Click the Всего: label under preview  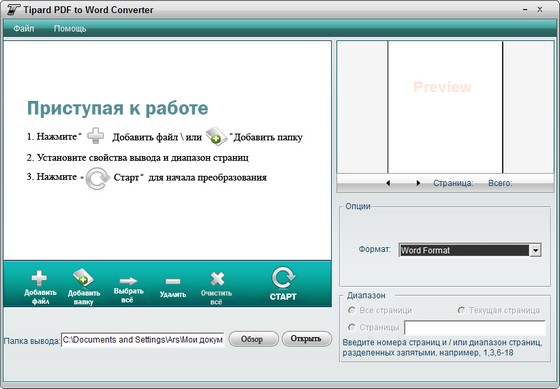(500, 183)
